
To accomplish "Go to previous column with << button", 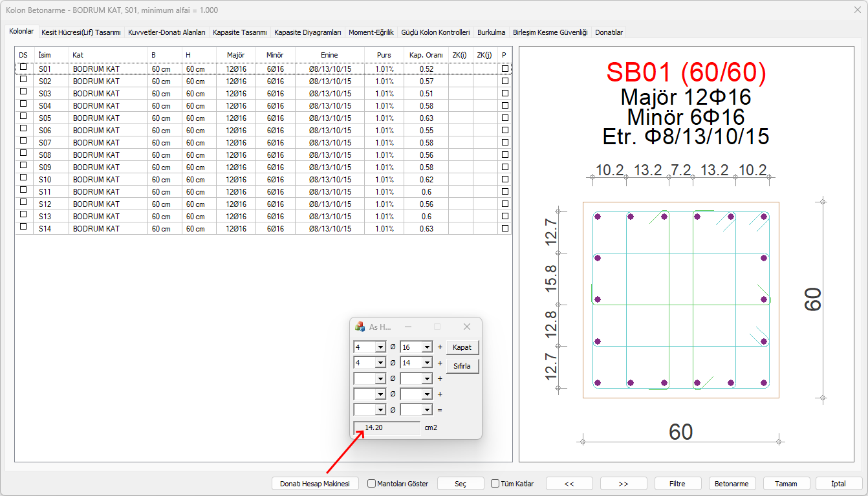I will [569, 484].
